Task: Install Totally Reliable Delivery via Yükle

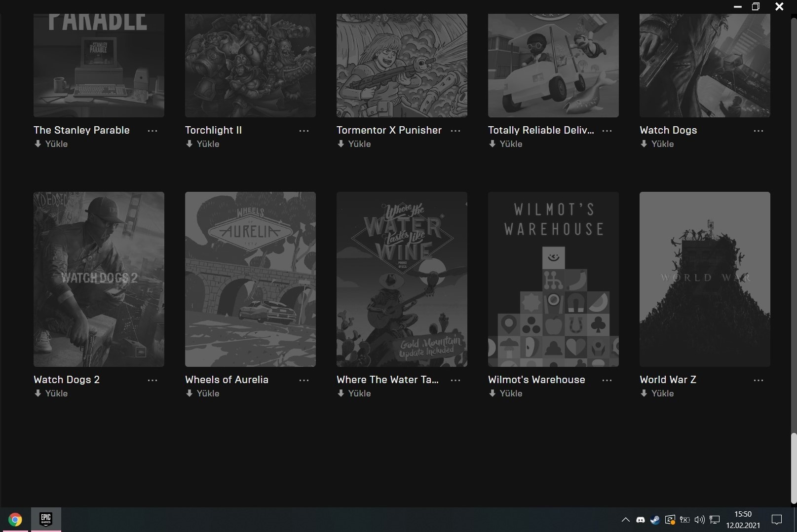Action: coord(505,144)
